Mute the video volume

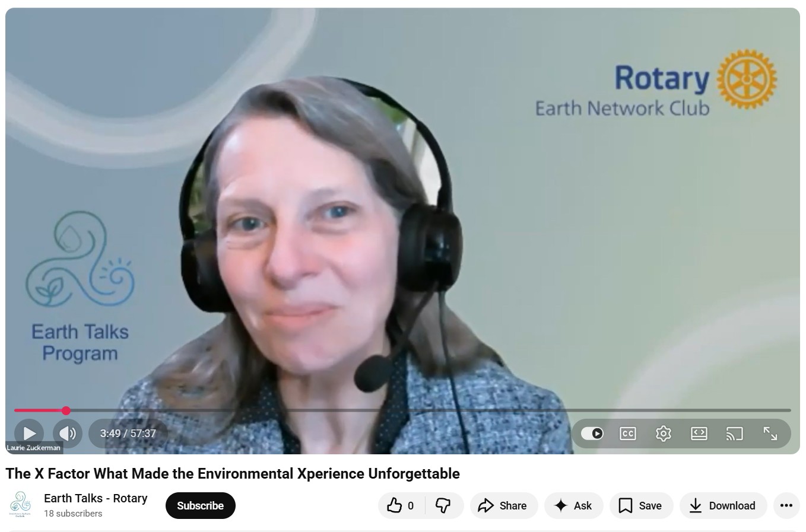tap(67, 434)
